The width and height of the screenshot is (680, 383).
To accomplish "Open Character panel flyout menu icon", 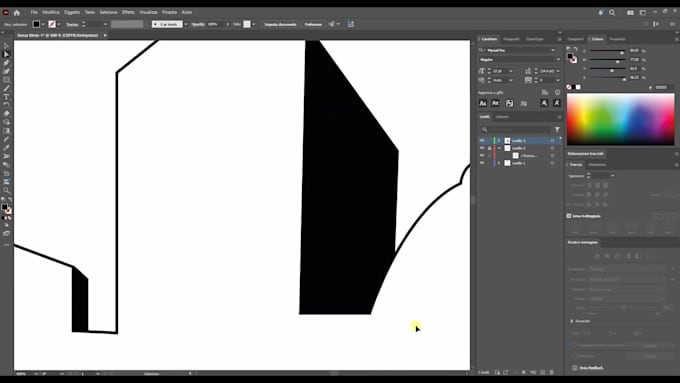I will coord(559,39).
